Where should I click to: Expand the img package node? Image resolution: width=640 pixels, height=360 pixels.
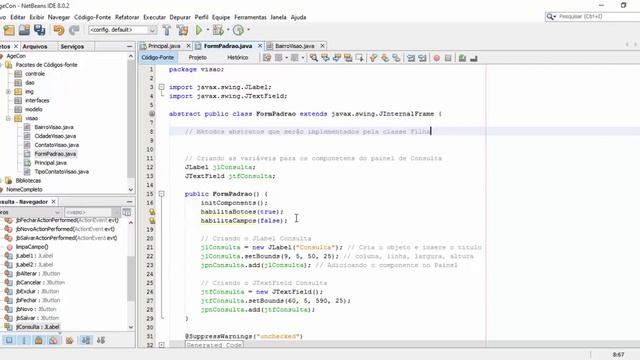(8, 91)
